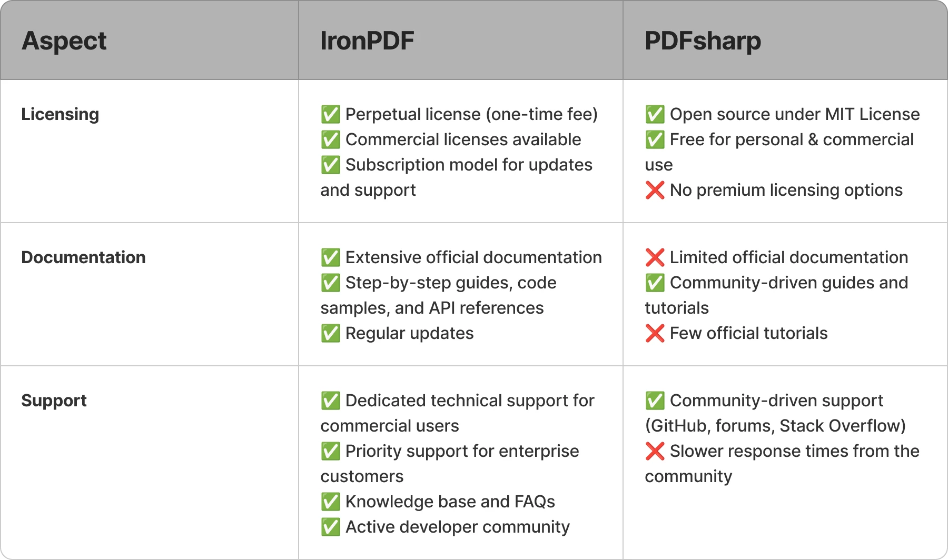Viewport: 948px width, 560px height.
Task: Select the IronPDF column header
Action: [x=367, y=41]
